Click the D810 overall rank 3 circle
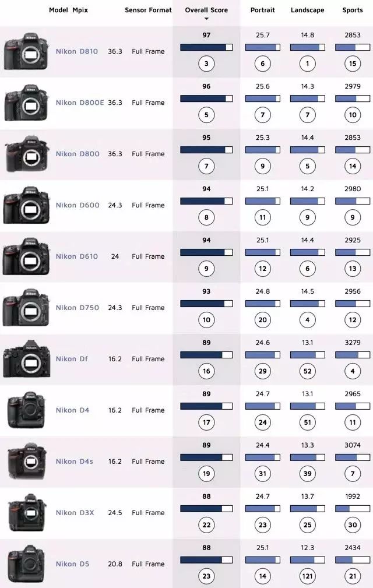This screenshot has height=588, width=373. [x=206, y=64]
